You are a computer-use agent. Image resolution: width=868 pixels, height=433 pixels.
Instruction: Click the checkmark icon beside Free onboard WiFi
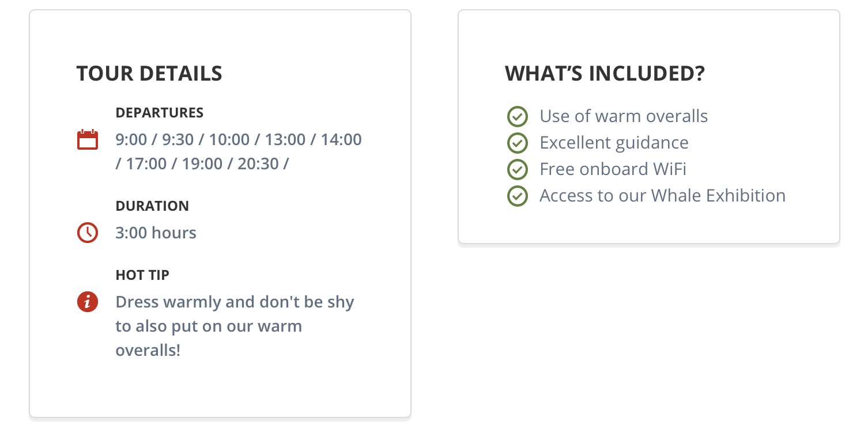coord(517,169)
